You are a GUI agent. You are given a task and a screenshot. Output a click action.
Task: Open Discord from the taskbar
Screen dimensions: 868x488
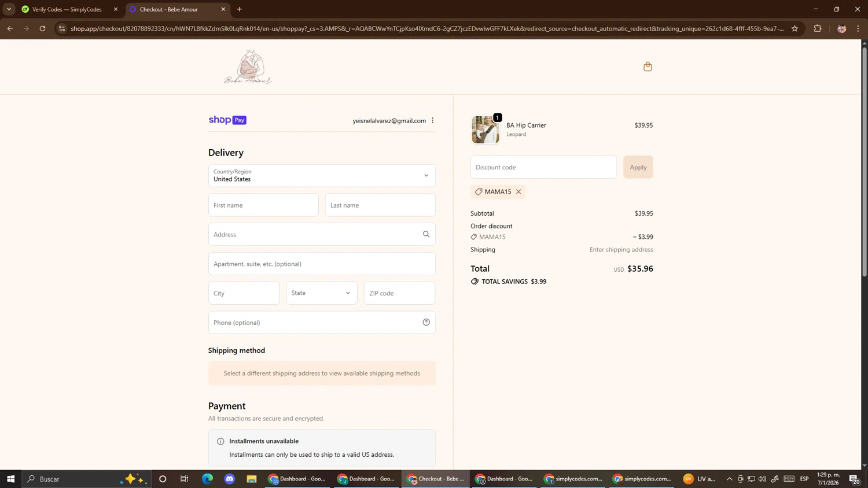click(x=230, y=479)
